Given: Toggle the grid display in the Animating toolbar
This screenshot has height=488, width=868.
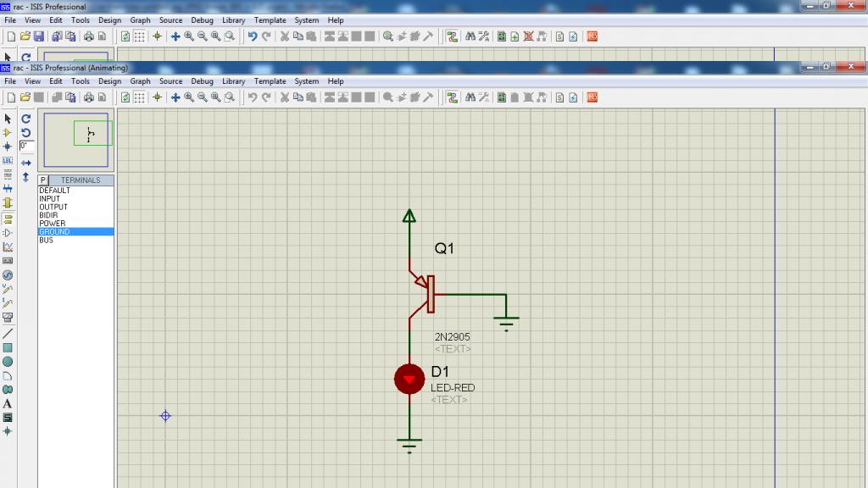Looking at the screenshot, I should tap(140, 97).
